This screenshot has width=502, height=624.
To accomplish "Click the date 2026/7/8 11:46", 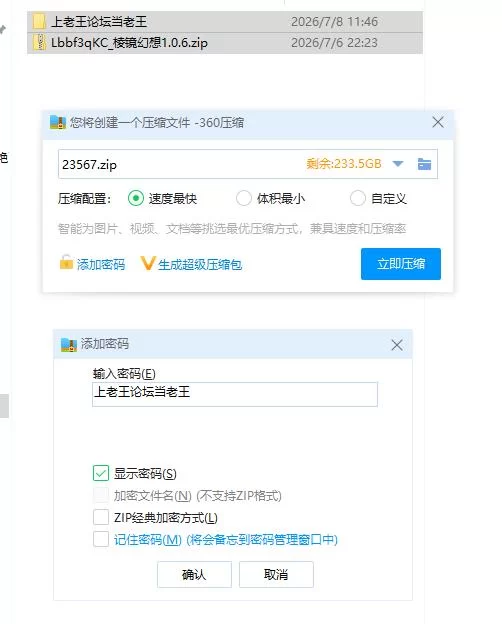I will [334, 21].
